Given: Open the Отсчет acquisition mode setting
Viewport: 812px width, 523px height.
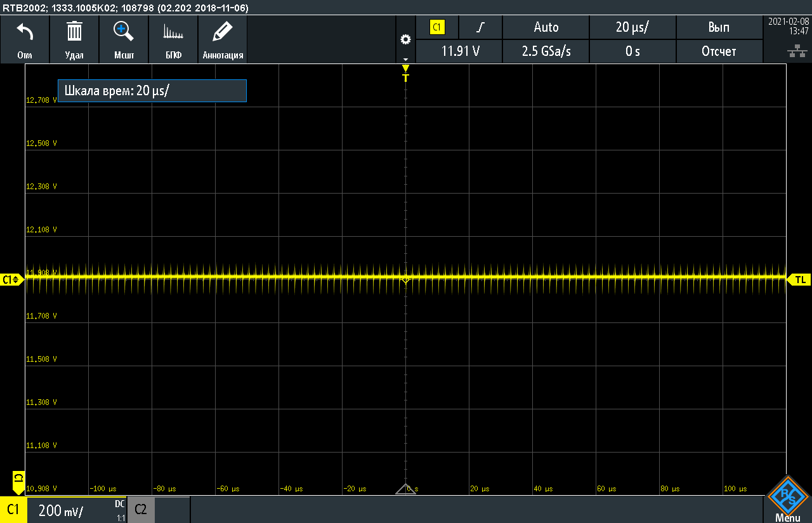Looking at the screenshot, I should tap(719, 51).
